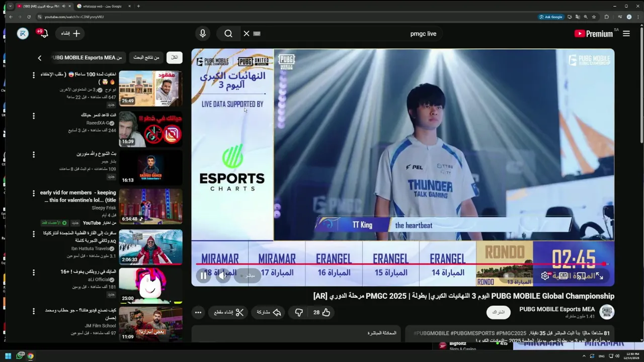The height and width of the screenshot is (362, 644).
Task: Toggle subtitles in the video player
Action: [x=527, y=276]
